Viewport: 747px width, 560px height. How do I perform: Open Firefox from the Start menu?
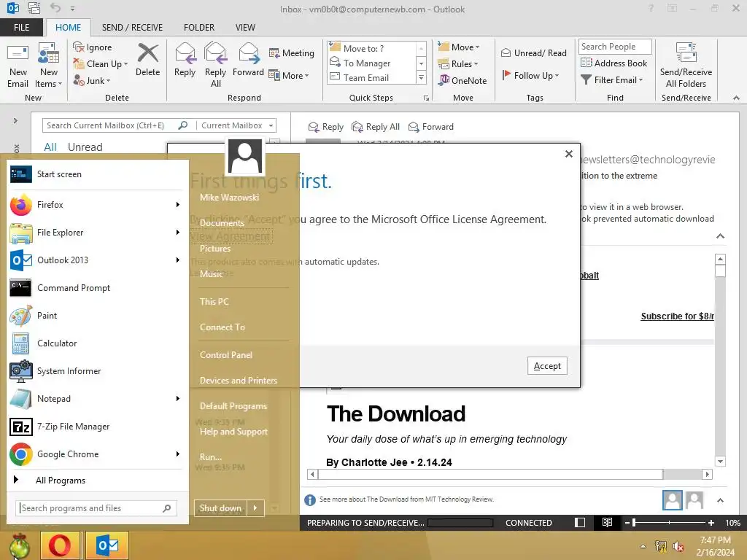point(96,205)
